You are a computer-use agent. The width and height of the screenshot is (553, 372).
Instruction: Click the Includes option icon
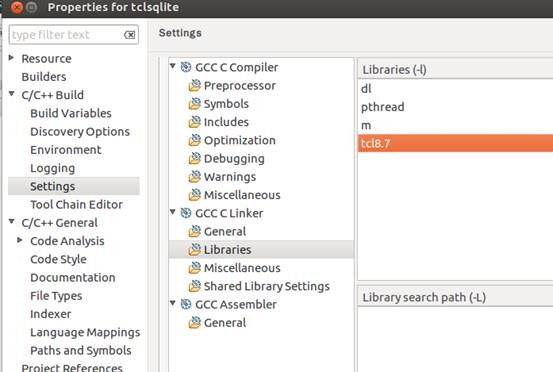[x=194, y=122]
